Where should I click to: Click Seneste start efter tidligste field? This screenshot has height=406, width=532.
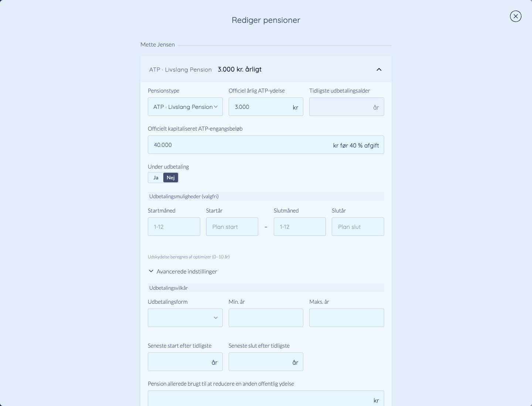point(185,362)
